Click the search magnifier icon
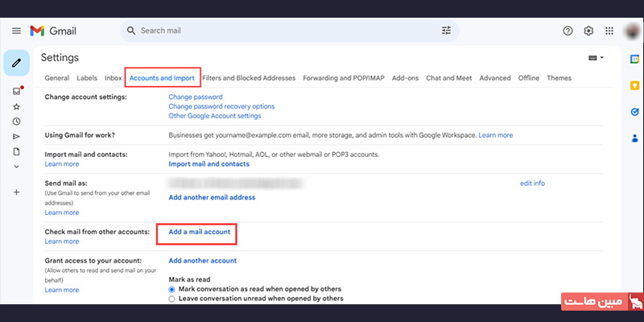Screen dimensions: 644x322 (x=131, y=31)
